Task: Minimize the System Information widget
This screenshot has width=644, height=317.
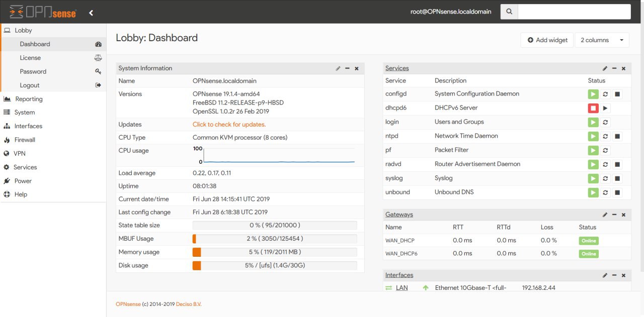Action: coord(347,68)
